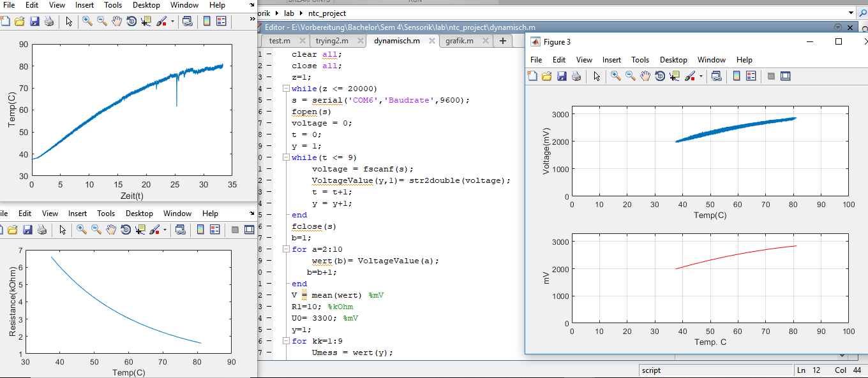Create a new script with the plus button
This screenshot has width=868, height=378.
pyautogui.click(x=503, y=40)
